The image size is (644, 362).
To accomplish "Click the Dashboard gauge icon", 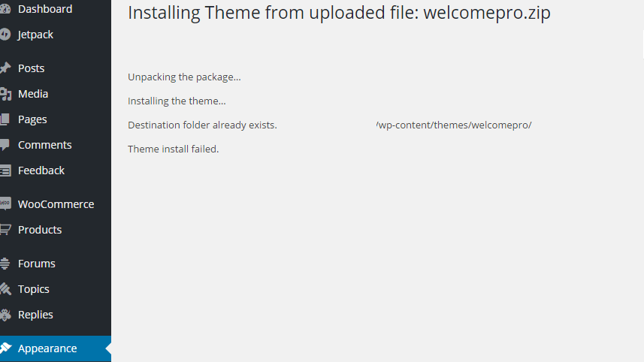I will pos(5,9).
